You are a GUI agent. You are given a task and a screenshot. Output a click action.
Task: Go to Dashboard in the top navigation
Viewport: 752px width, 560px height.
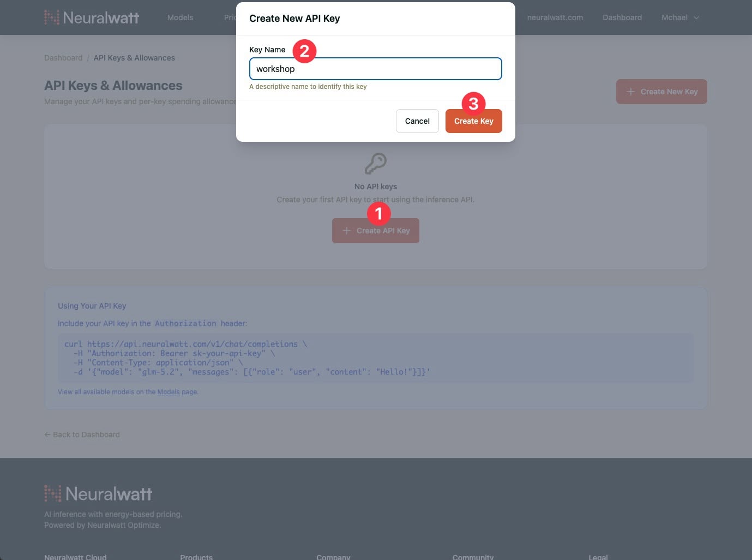click(622, 17)
